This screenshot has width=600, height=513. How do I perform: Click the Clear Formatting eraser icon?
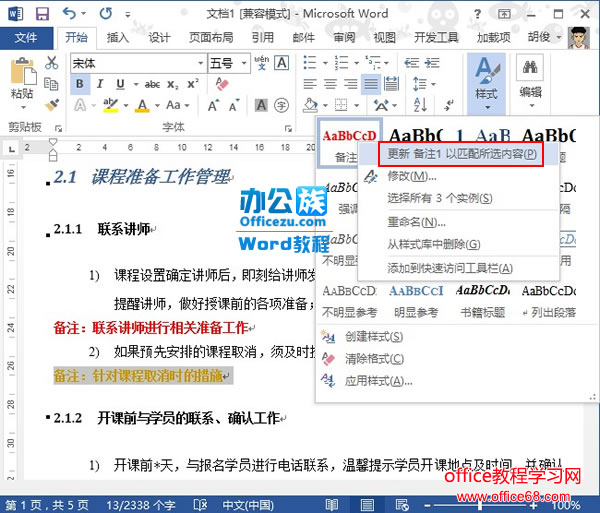tap(222, 84)
